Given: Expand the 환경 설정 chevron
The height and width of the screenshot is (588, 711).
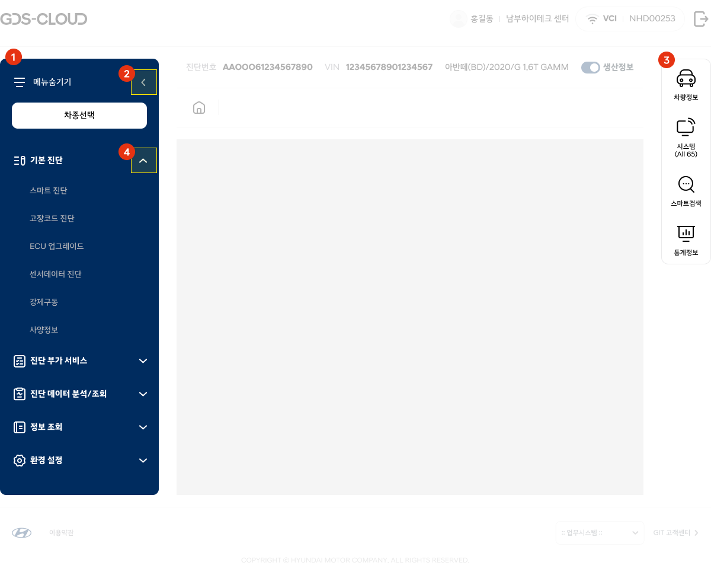Looking at the screenshot, I should [x=143, y=461].
